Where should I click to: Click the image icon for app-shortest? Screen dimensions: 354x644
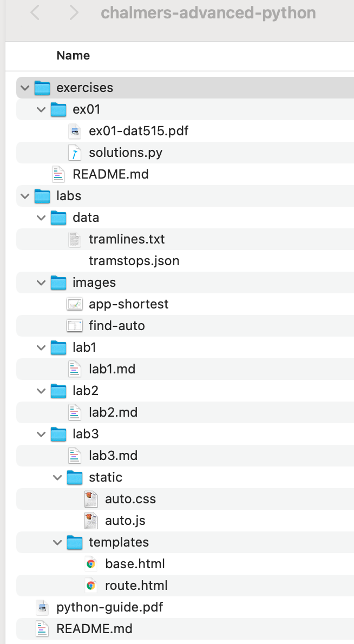click(74, 304)
